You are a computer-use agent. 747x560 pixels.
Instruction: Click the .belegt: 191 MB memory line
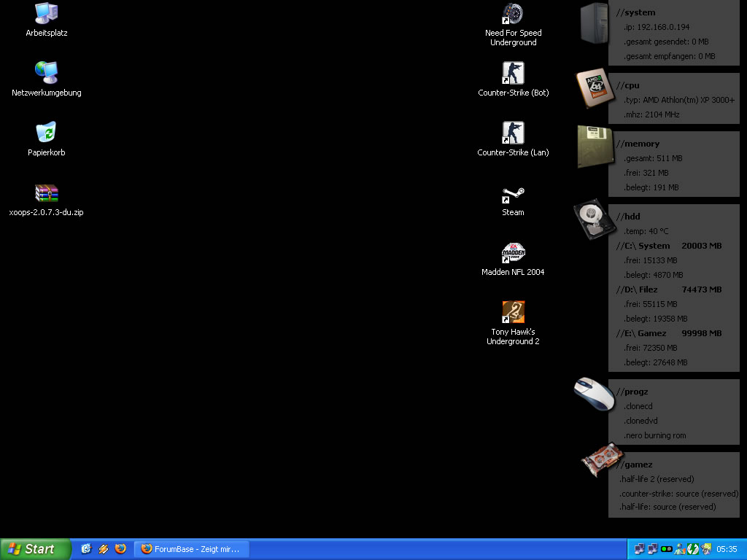tap(651, 187)
